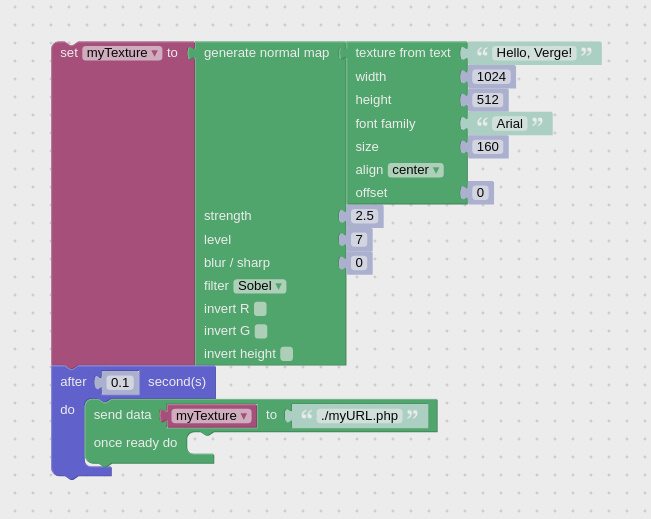The height and width of the screenshot is (519, 651).
Task: Click the 'level' label
Action: 217,240
